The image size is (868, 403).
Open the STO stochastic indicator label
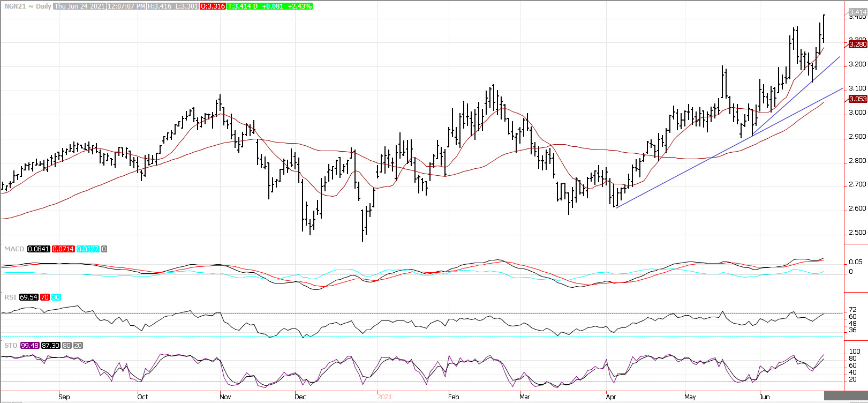[11, 346]
